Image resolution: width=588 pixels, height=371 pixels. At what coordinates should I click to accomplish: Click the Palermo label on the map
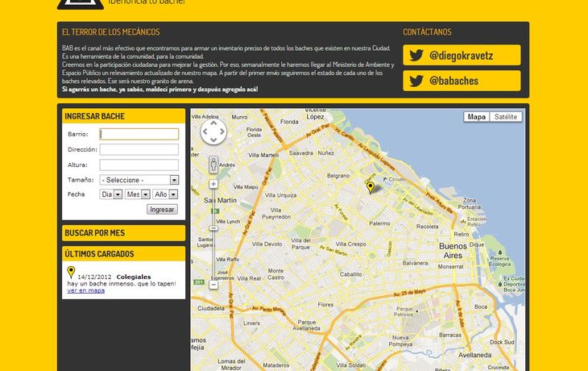379,223
